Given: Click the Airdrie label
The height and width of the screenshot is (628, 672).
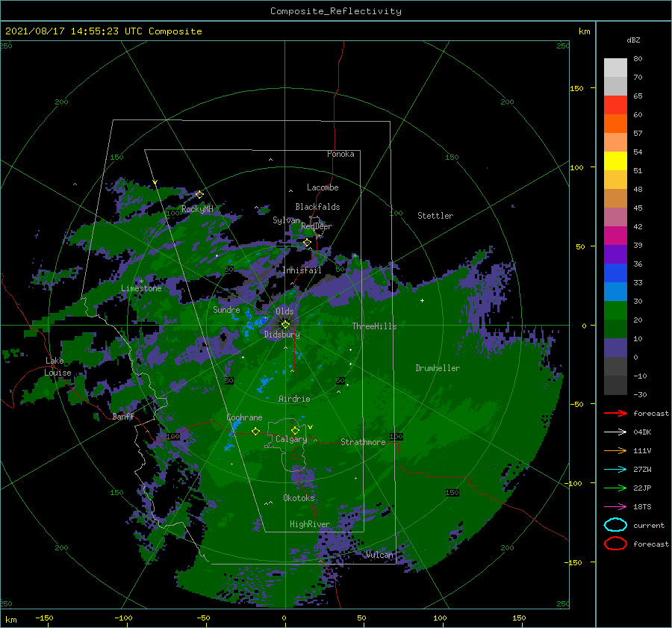Looking at the screenshot, I should [294, 399].
